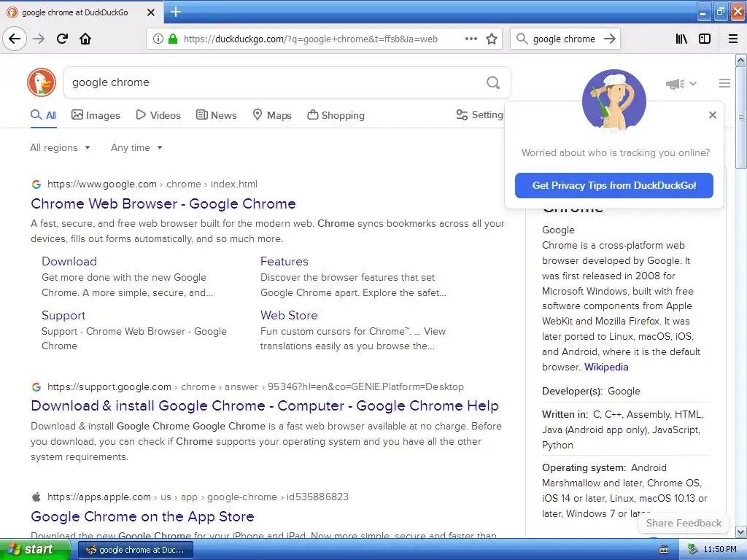Click the Apple favicon beside apps.apple.com result
The width and height of the screenshot is (747, 560).
click(36, 497)
